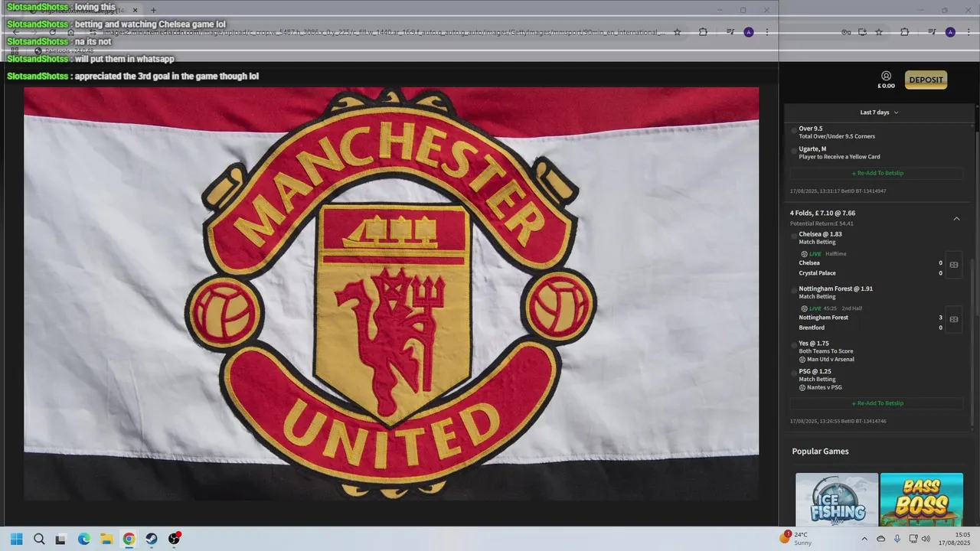Click install app icon in betting window toolbar

[862, 32]
